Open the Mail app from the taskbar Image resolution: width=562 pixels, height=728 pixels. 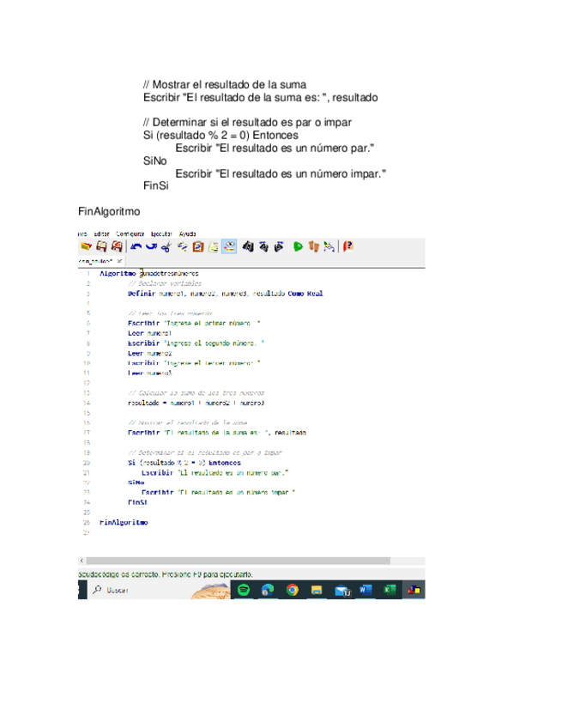(x=342, y=590)
